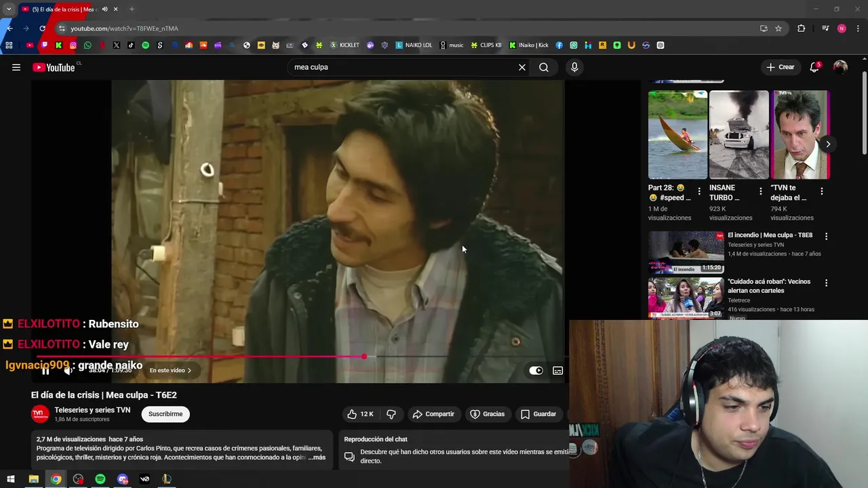Open a new browser tab

132,9
